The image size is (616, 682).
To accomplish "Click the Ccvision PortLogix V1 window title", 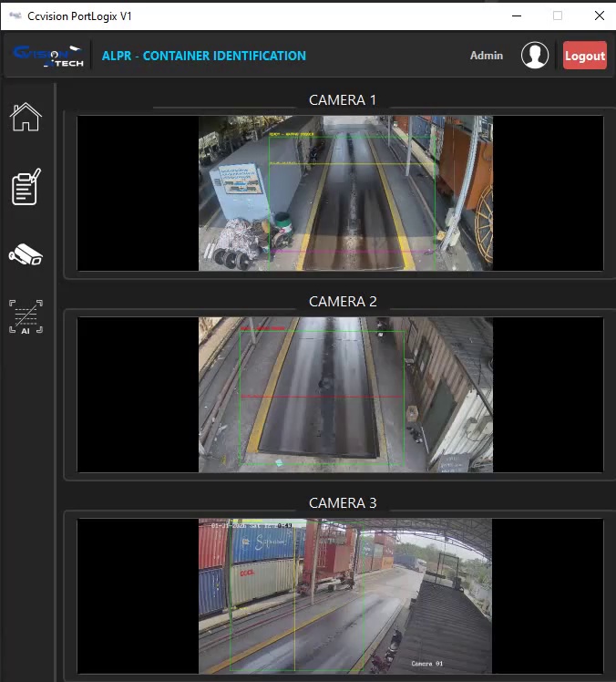I will (x=79, y=16).
